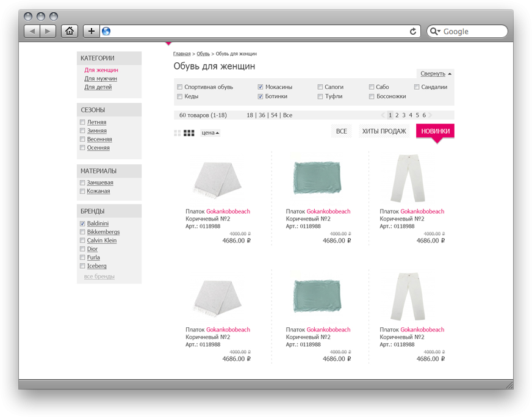The height and width of the screenshot is (417, 532).
Task: Switch to the grid view icon
Action: (x=189, y=132)
